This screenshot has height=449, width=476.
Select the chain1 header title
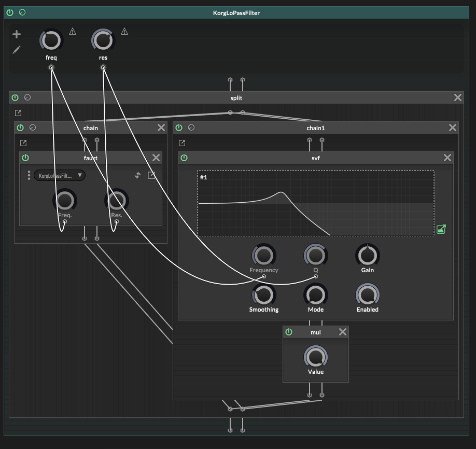pyautogui.click(x=316, y=128)
